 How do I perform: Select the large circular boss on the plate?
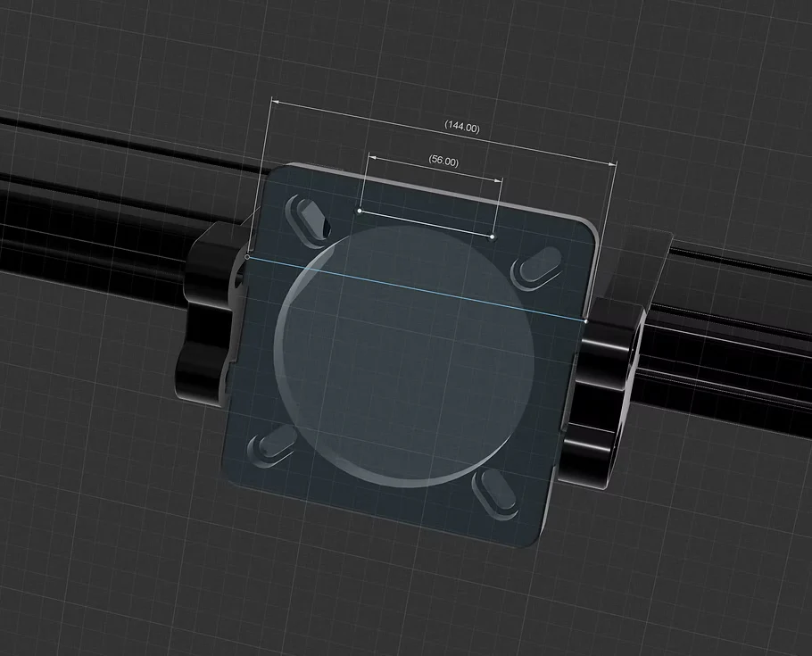click(404, 356)
